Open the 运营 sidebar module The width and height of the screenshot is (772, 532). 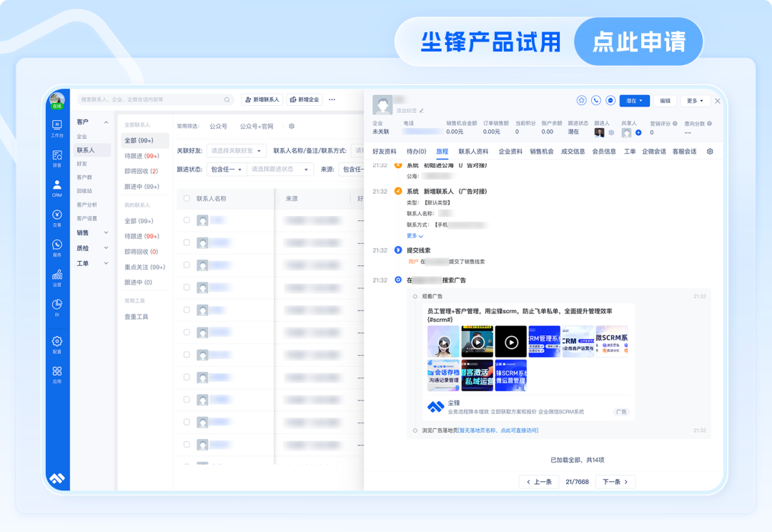point(57,278)
